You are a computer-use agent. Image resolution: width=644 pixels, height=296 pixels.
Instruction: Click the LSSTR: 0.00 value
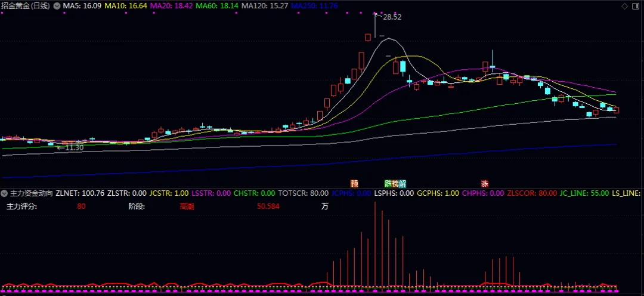pos(211,193)
